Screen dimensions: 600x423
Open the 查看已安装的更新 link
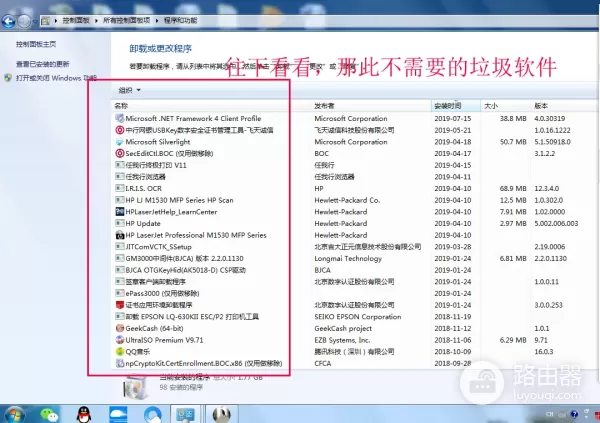coord(42,64)
